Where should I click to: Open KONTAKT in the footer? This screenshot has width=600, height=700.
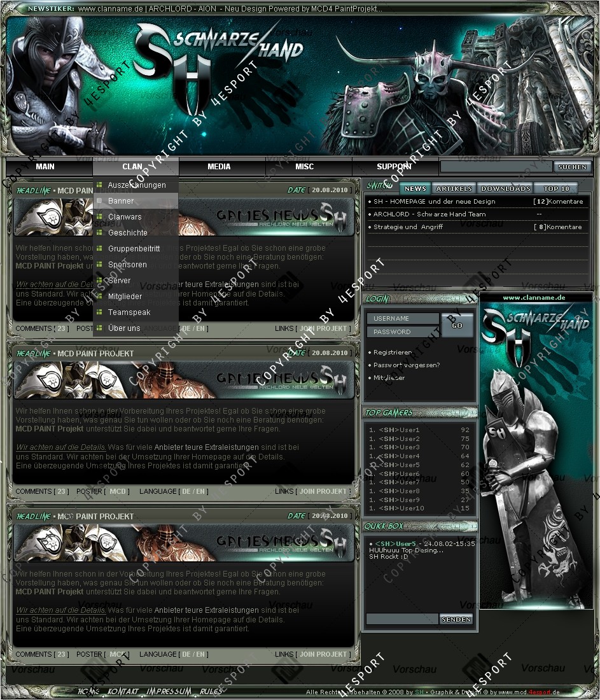[123, 692]
